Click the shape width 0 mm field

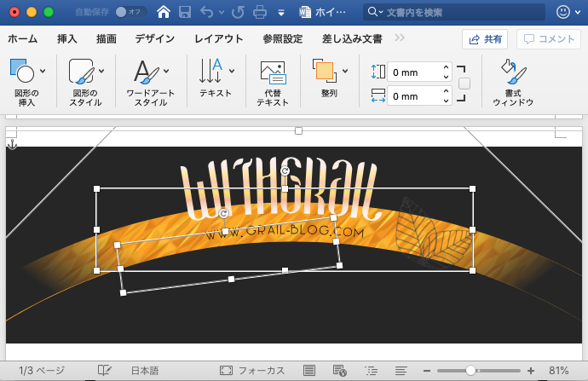coord(414,96)
